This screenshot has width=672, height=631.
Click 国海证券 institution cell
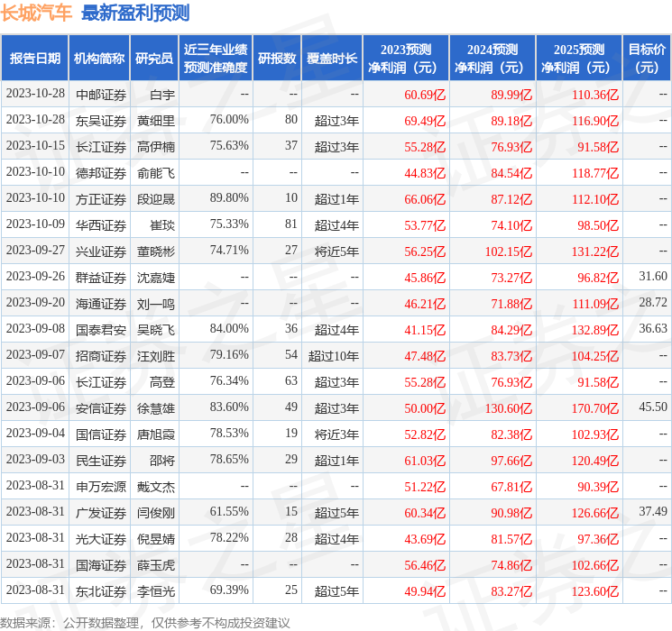(101, 565)
